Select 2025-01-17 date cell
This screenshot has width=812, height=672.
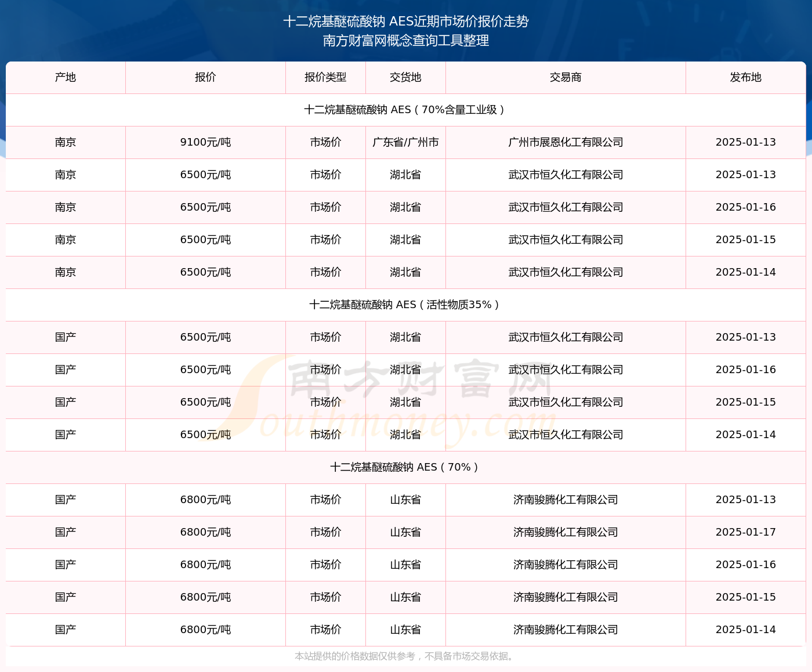746,532
